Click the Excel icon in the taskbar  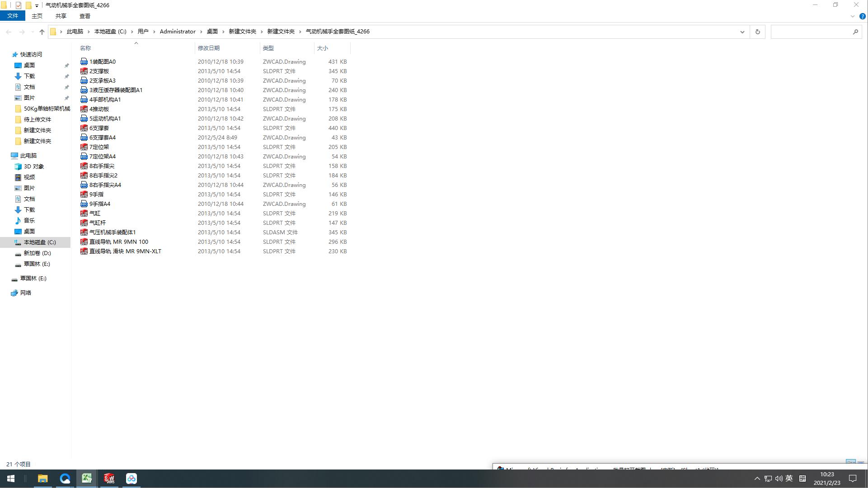[x=87, y=479]
